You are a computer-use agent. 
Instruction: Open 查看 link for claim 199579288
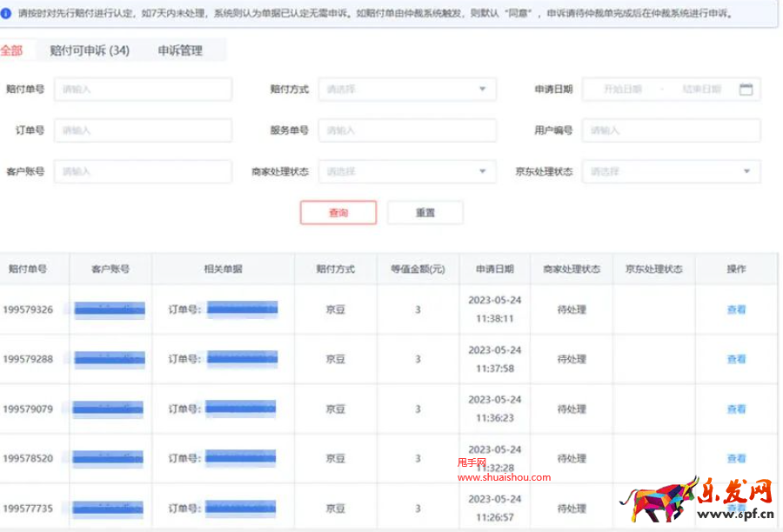[x=736, y=359]
